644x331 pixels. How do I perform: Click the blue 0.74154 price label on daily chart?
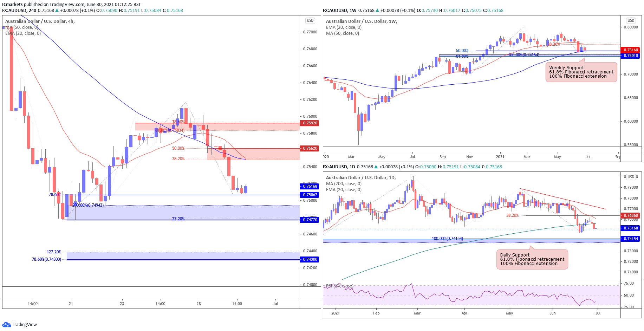pyautogui.click(x=631, y=239)
